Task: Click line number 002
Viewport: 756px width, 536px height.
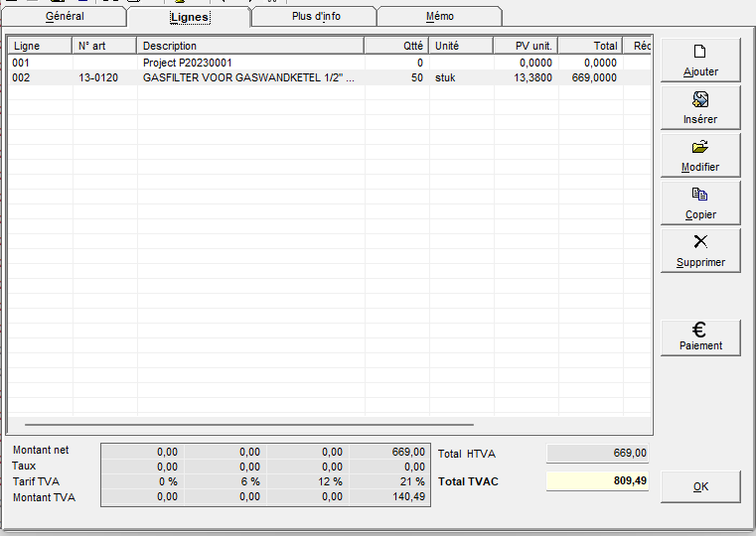Action: [21, 77]
